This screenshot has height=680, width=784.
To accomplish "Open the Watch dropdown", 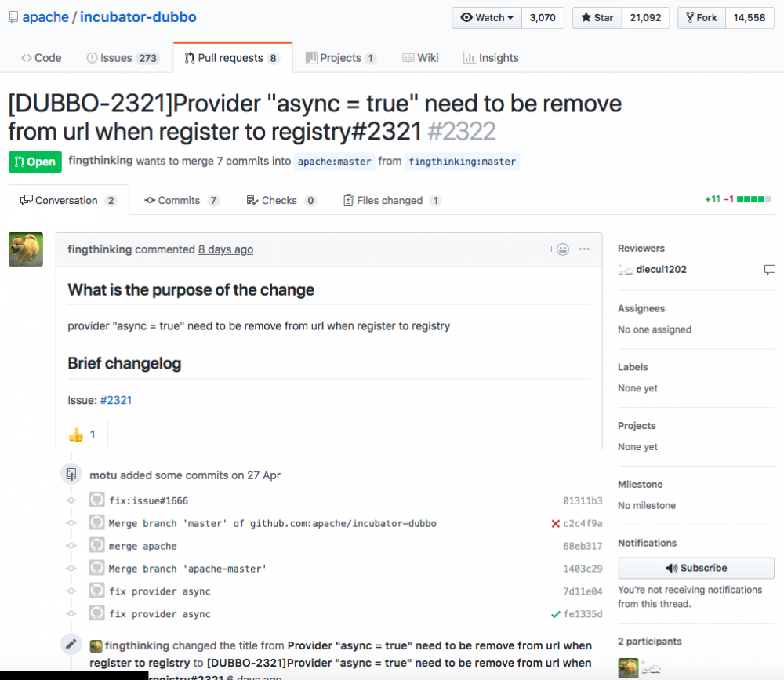I will 487,17.
